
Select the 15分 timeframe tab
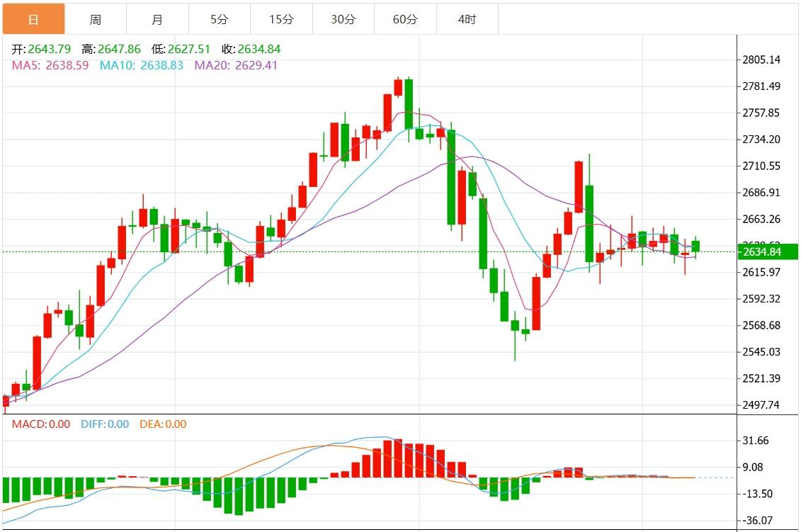(x=280, y=18)
